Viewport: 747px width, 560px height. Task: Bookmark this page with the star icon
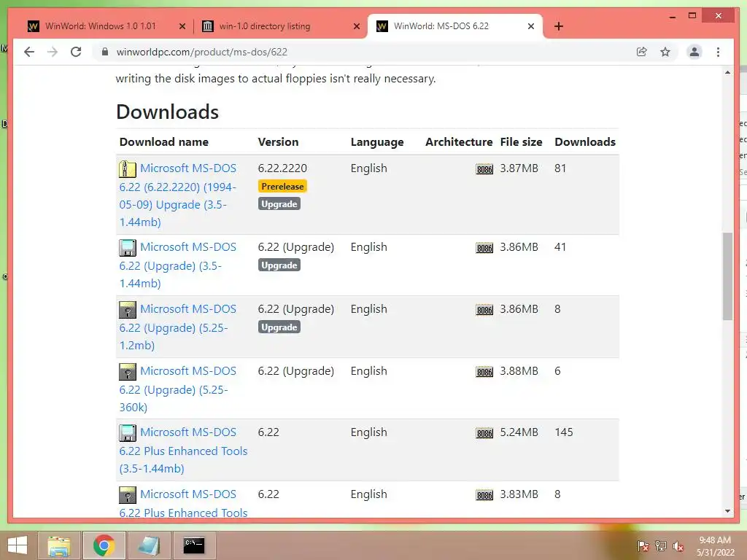[x=665, y=52]
